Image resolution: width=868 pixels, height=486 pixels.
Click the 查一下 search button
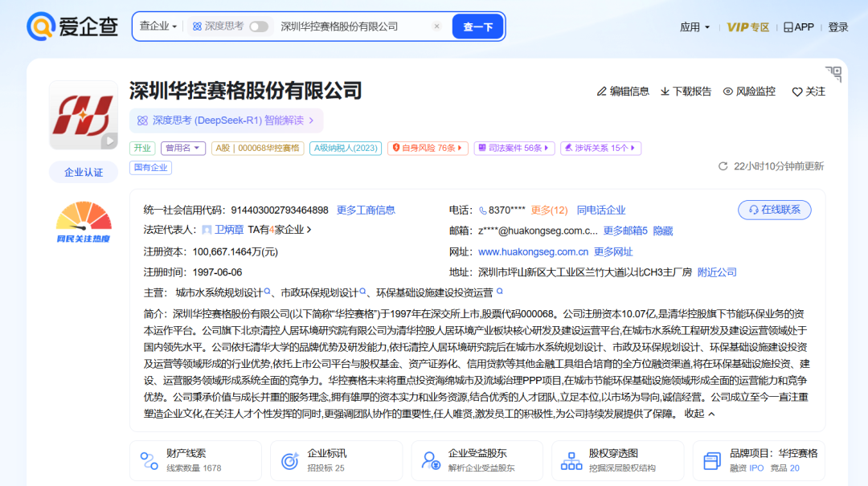[x=477, y=27]
